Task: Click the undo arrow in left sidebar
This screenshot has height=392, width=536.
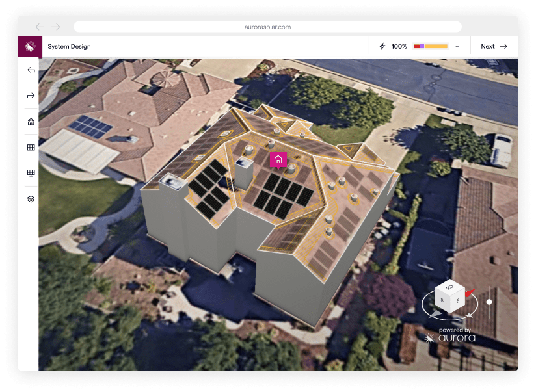Action: coord(31,70)
